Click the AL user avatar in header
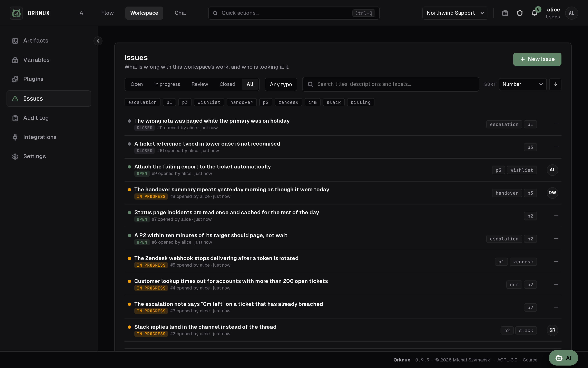The width and height of the screenshot is (588, 368). tap(571, 13)
